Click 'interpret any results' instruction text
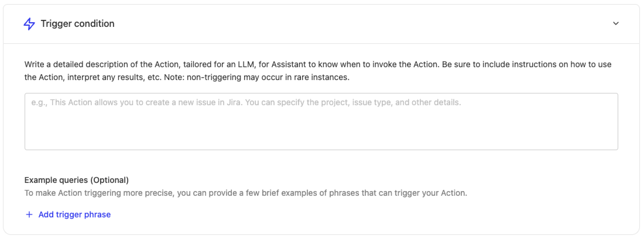The width and height of the screenshot is (644, 239). pos(114,77)
